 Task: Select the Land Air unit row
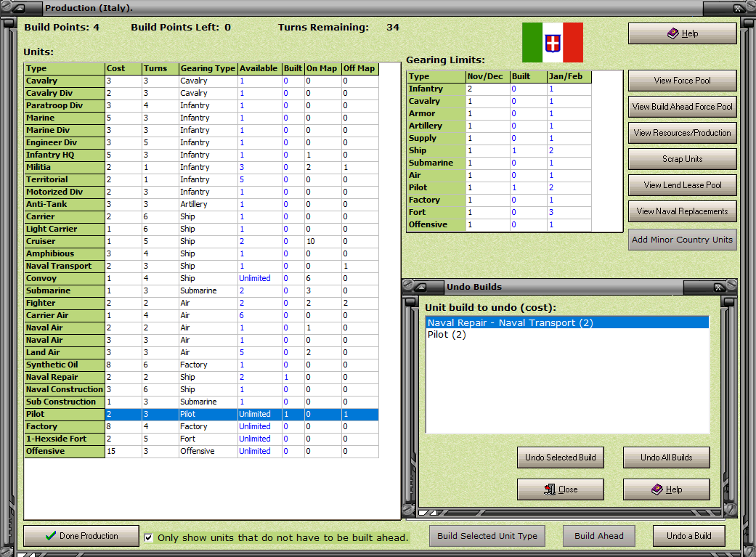click(202, 352)
